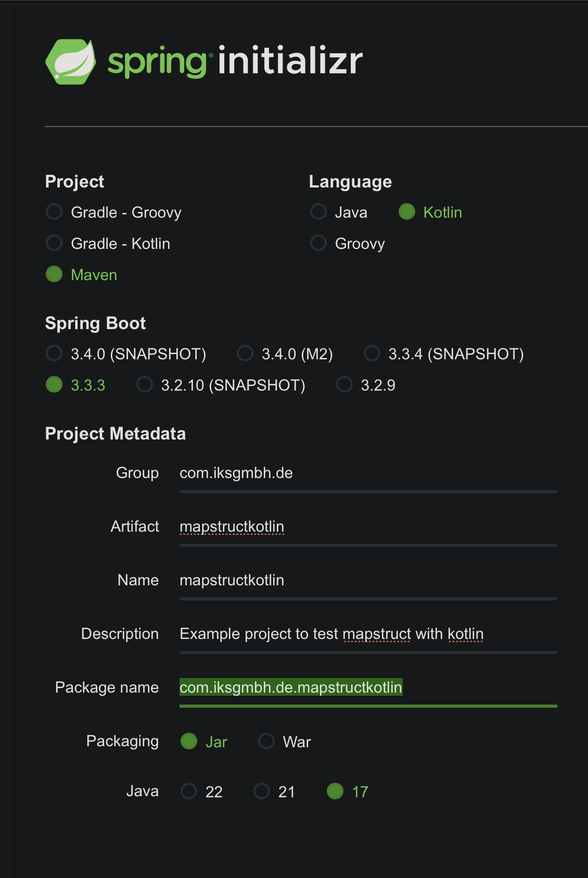Select Spring Boot version 3.2.9

(344, 385)
